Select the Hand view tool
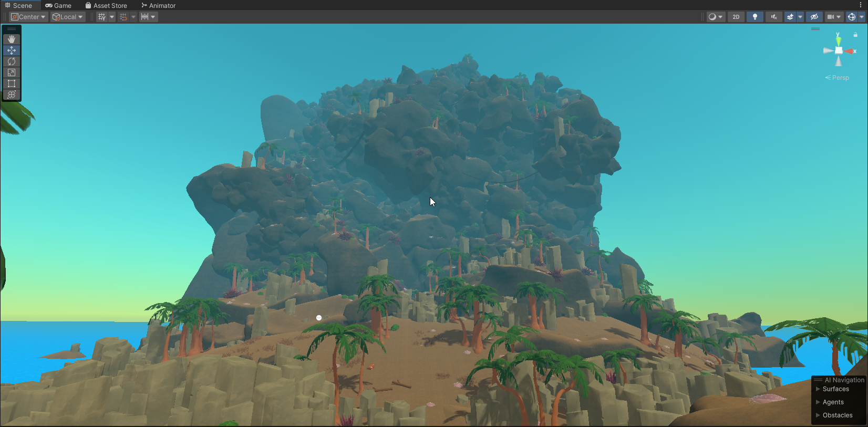Screen dimensions: 868x427 (12, 39)
